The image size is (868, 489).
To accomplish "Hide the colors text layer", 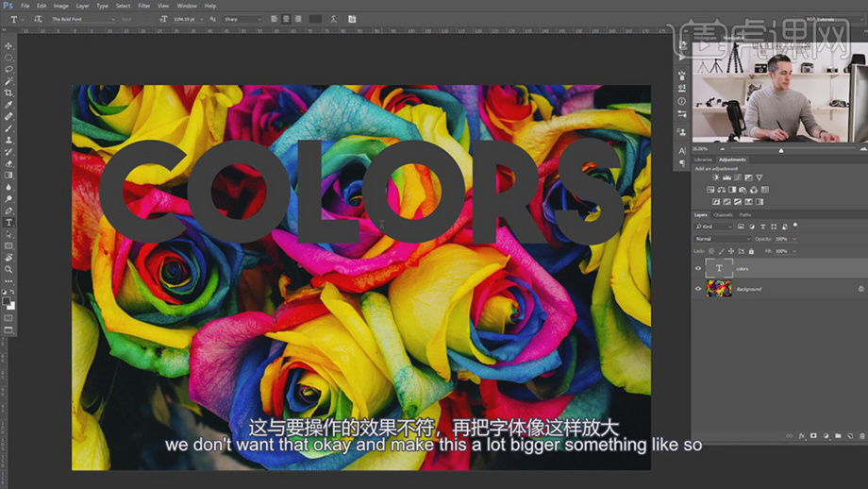I will (x=698, y=268).
